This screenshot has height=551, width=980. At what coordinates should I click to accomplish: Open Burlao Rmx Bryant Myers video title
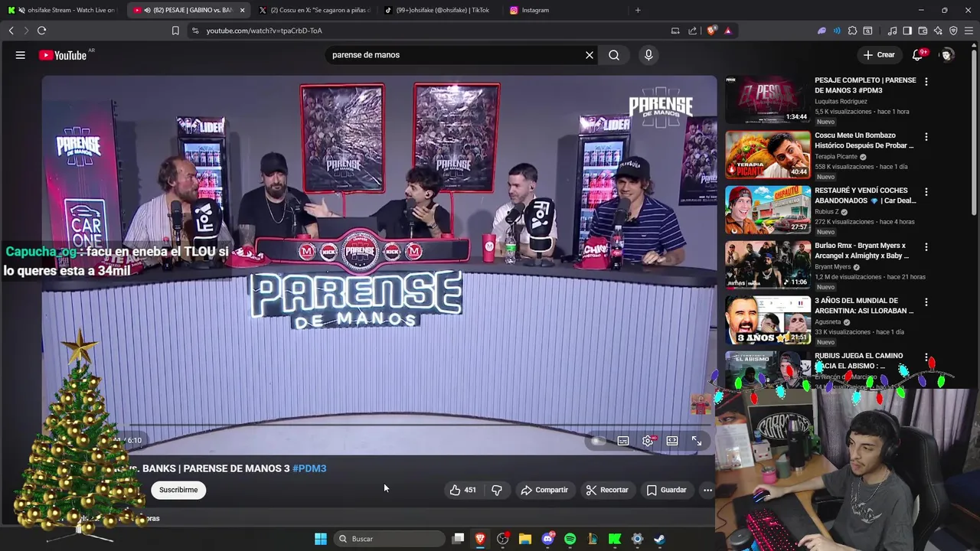tap(862, 250)
